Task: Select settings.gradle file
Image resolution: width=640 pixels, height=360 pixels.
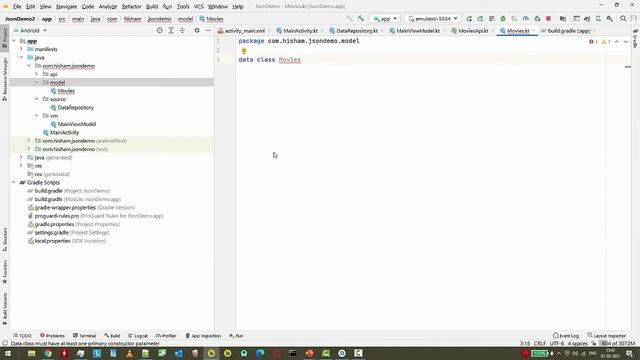Action: pyautogui.click(x=68, y=233)
